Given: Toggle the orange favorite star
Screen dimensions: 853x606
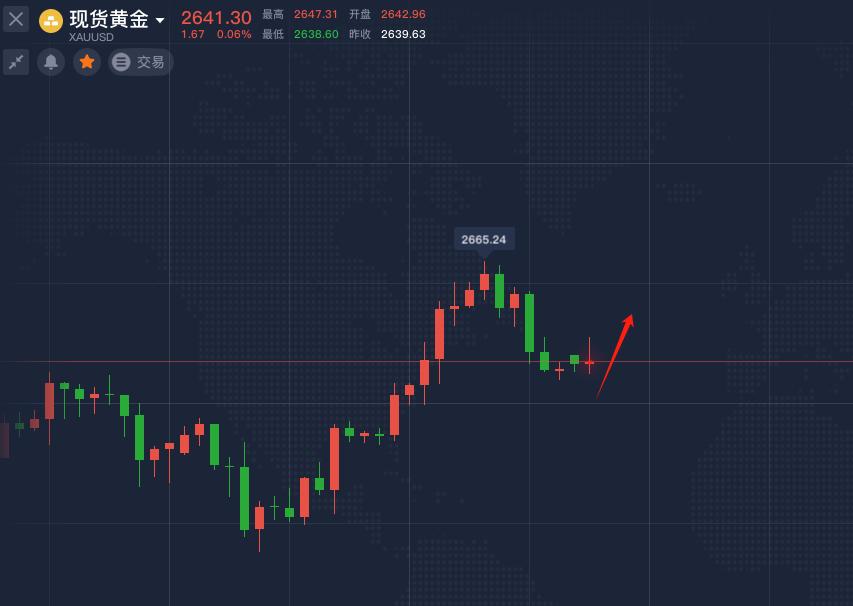Looking at the screenshot, I should (x=87, y=62).
